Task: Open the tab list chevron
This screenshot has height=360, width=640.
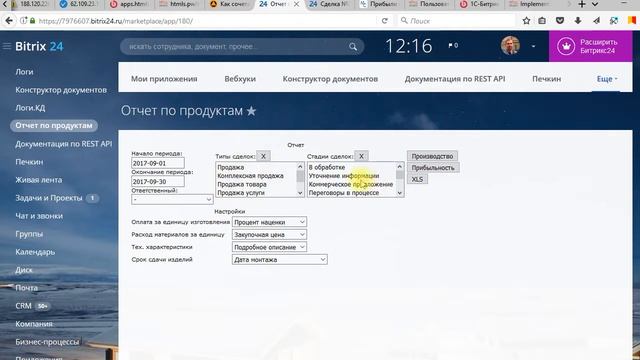Action: pyautogui.click(x=595, y=4)
